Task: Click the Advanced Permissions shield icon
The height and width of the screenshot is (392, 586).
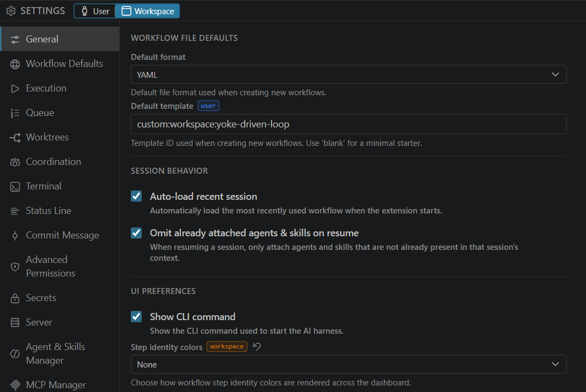Action: click(x=15, y=267)
